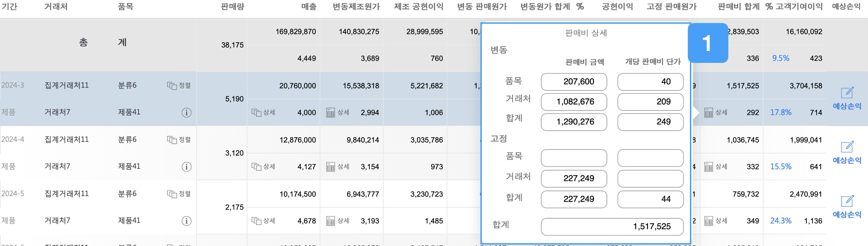Click 정렬 sort icon in the 2024-3 row
Viewport: 868px width, 246px height.
(179, 86)
